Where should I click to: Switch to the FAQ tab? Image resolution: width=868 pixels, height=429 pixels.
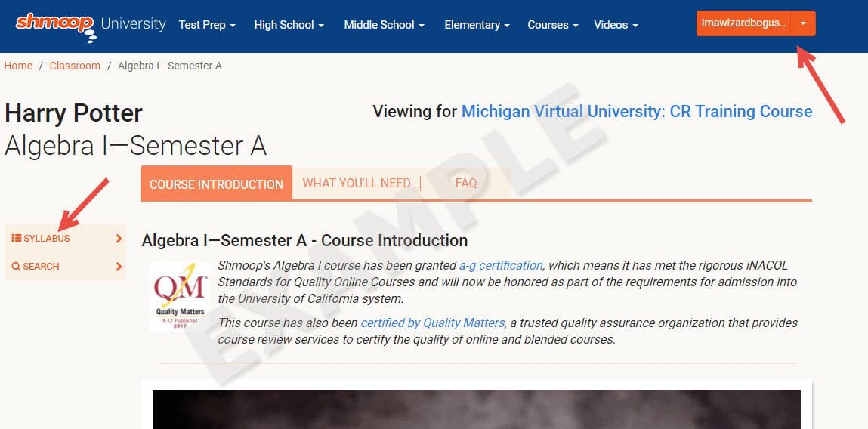466,183
